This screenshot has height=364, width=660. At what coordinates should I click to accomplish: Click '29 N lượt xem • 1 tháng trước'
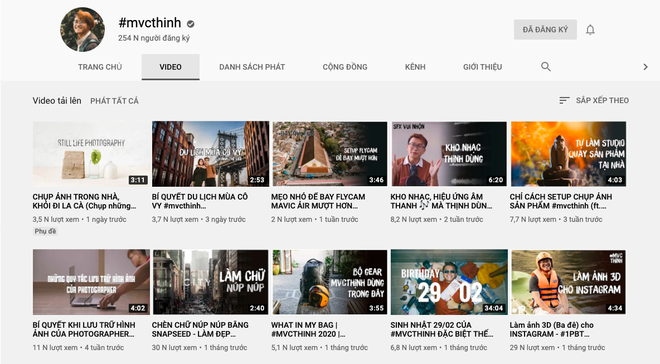557,348
